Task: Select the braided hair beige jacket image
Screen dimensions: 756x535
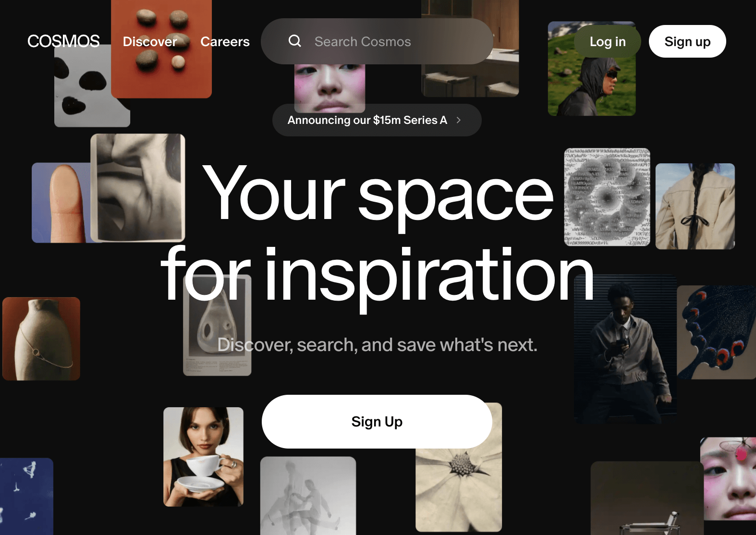Action: point(695,207)
